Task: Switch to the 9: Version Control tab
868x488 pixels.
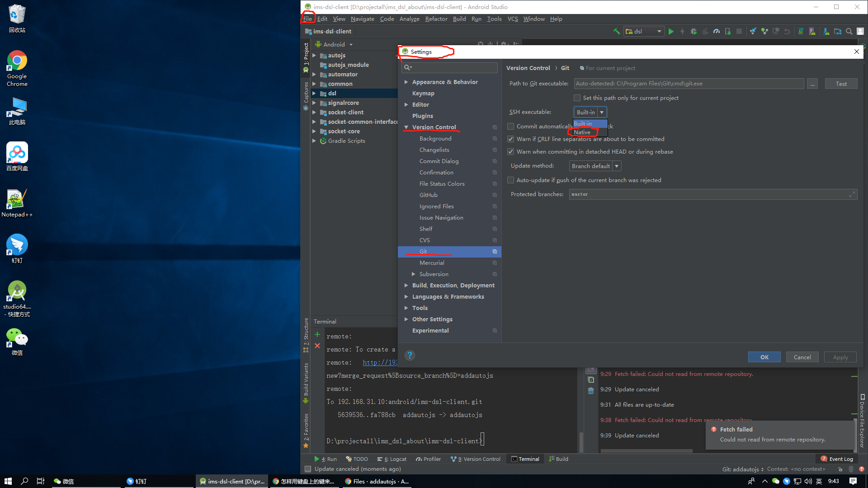Action: (476, 459)
